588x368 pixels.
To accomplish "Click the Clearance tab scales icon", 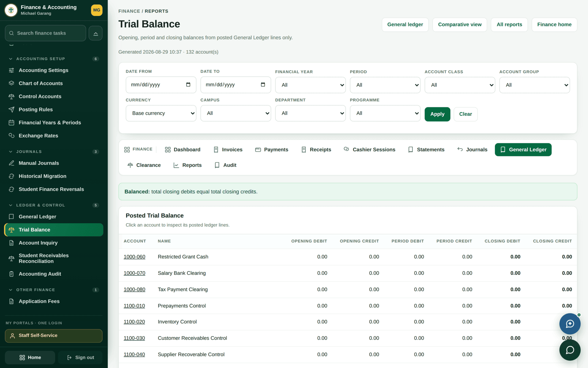I will click(x=130, y=165).
